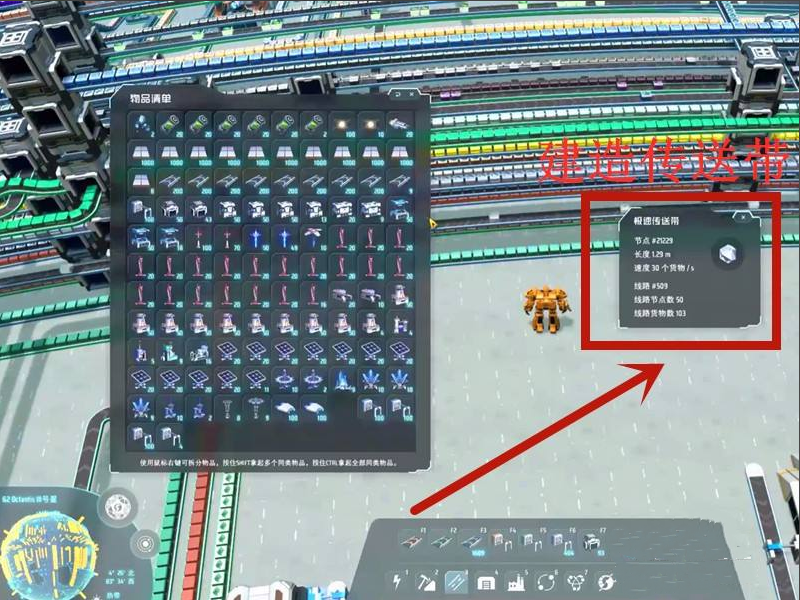Screen dimensions: 800x600
Task: Click the 线路货物数 103 line
Action: (660, 313)
